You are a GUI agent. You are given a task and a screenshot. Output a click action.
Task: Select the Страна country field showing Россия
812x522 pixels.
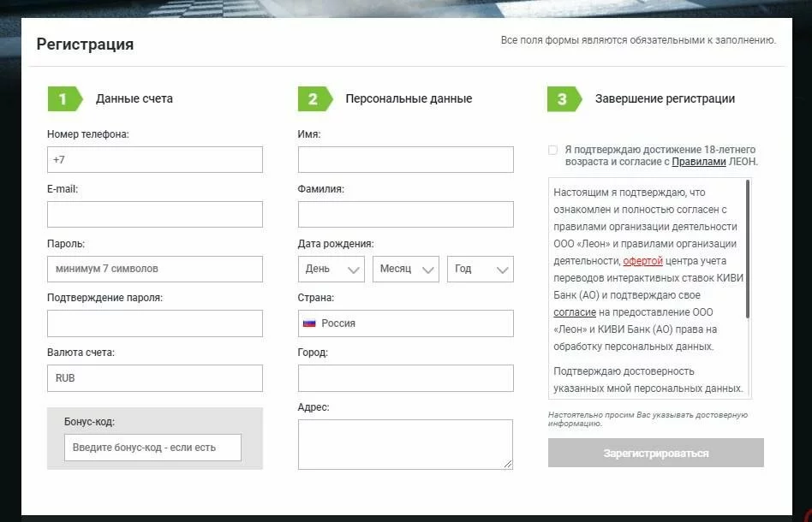pyautogui.click(x=406, y=323)
